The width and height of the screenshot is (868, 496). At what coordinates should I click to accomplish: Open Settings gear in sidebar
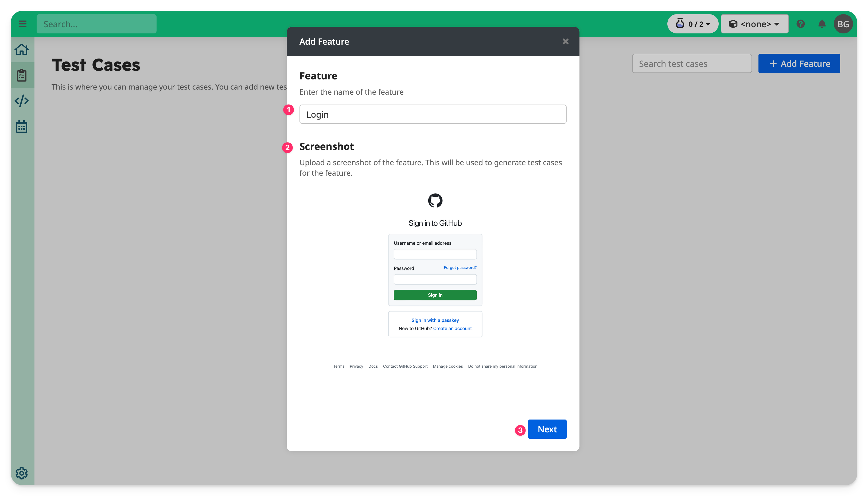[21, 473]
